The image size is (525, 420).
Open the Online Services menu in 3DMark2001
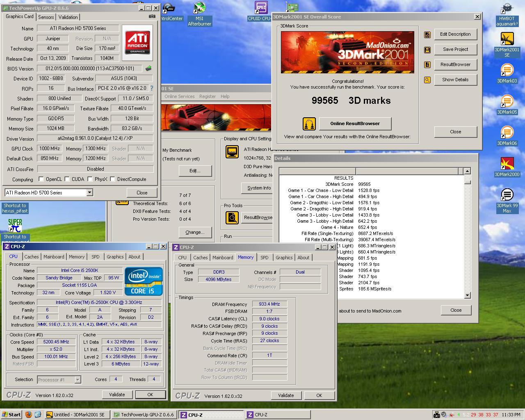coord(179,96)
